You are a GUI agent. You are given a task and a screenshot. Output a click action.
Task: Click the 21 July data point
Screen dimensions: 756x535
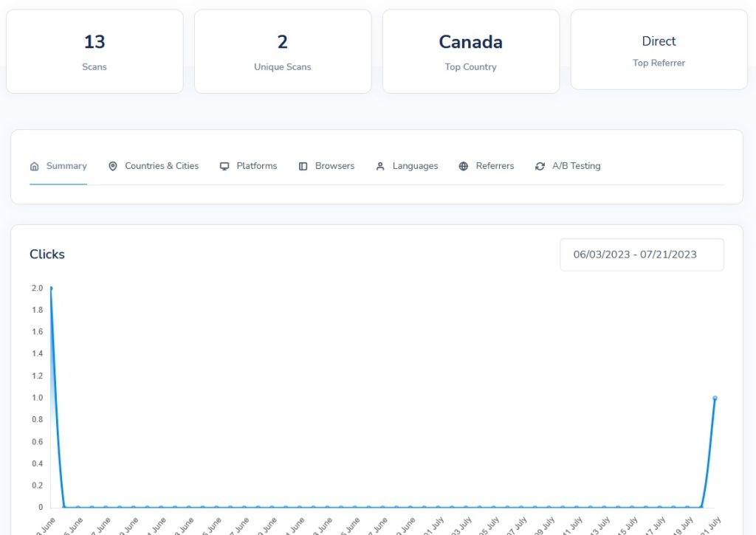click(x=715, y=398)
